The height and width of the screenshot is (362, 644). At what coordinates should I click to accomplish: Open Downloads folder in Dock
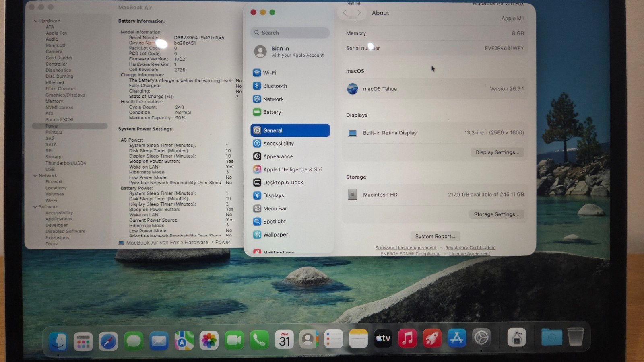click(x=551, y=337)
